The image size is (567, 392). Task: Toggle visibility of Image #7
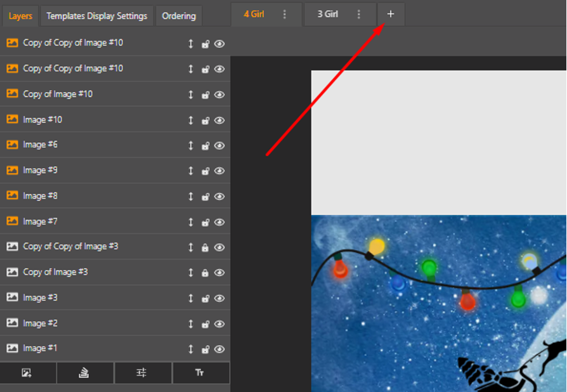coord(219,223)
